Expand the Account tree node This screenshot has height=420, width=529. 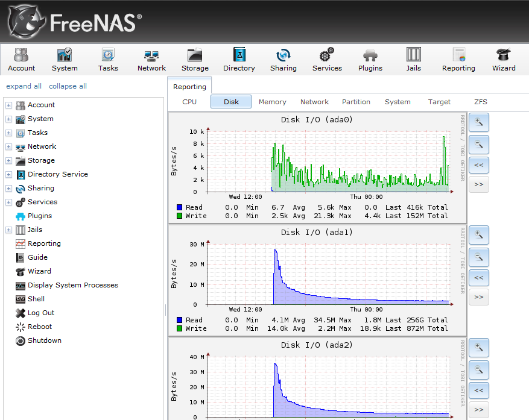[x=8, y=105]
